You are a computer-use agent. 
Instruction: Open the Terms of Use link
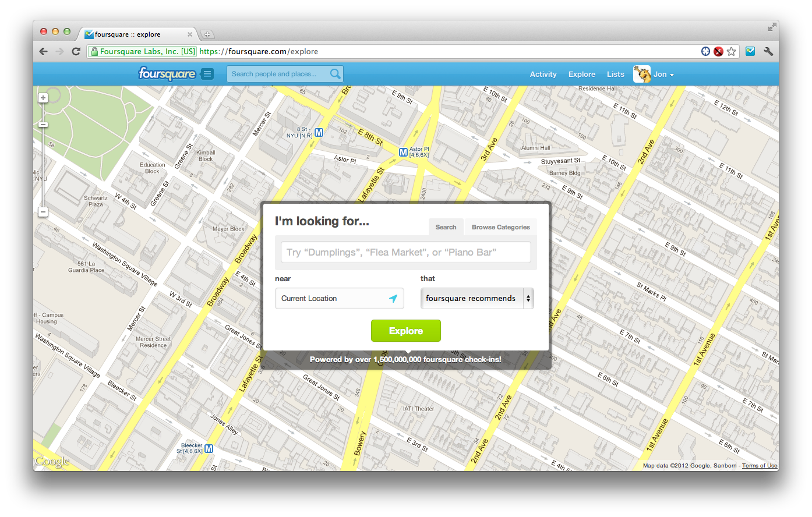click(x=760, y=466)
